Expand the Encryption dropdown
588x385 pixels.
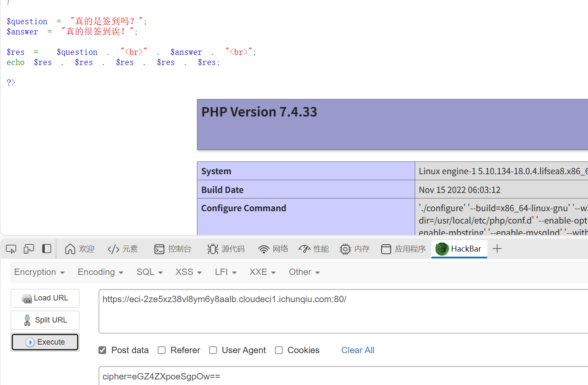[x=39, y=272]
